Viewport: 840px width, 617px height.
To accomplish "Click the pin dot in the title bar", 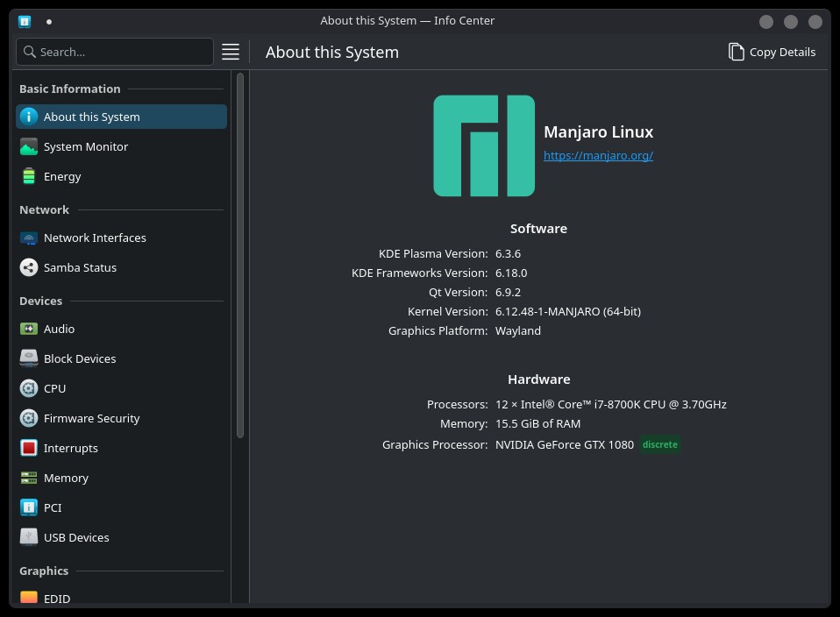I will pyautogui.click(x=49, y=22).
